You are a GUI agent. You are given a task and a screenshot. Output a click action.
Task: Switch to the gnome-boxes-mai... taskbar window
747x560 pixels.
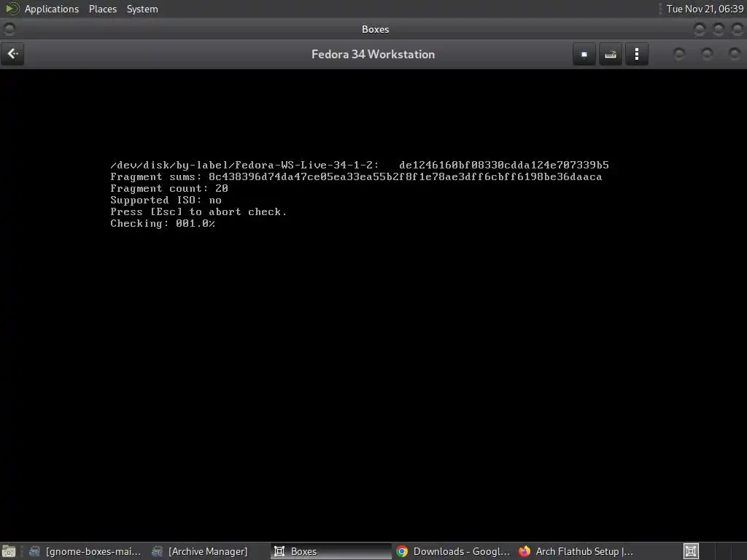click(85, 551)
